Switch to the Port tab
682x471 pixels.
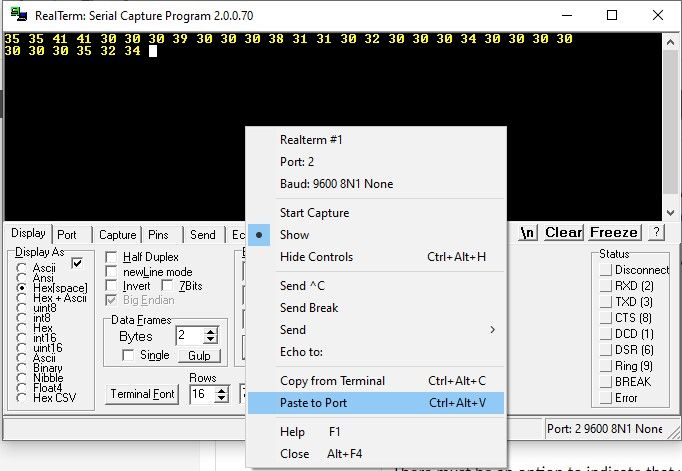pyautogui.click(x=67, y=235)
